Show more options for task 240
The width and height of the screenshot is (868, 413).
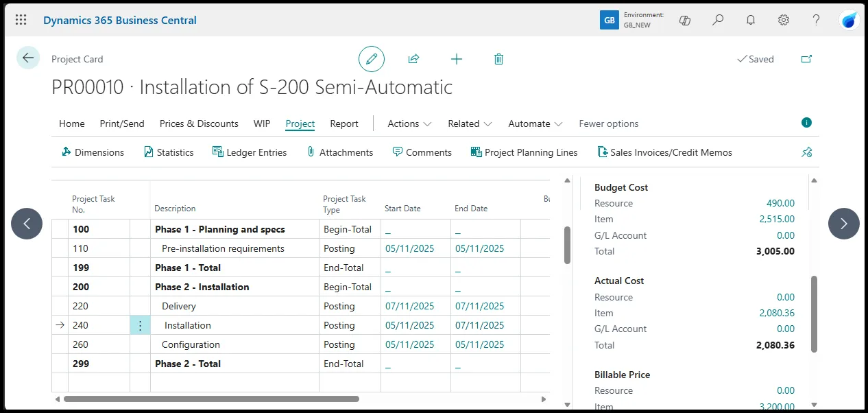pos(140,325)
